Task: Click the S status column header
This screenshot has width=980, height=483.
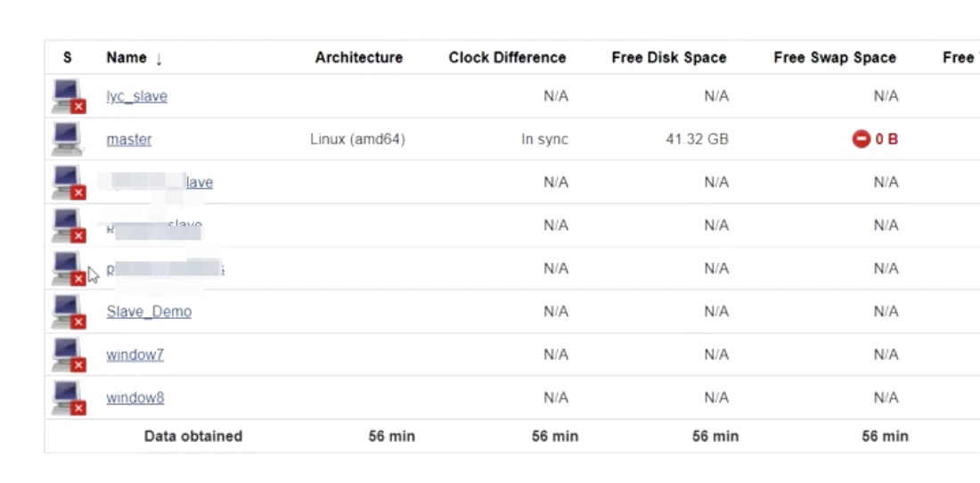Action: 68,58
